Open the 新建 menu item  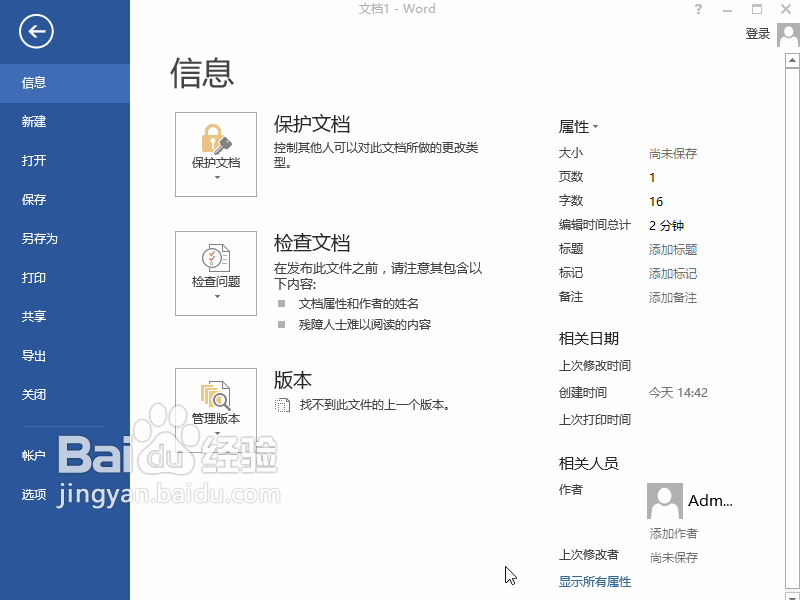pyautogui.click(x=65, y=121)
